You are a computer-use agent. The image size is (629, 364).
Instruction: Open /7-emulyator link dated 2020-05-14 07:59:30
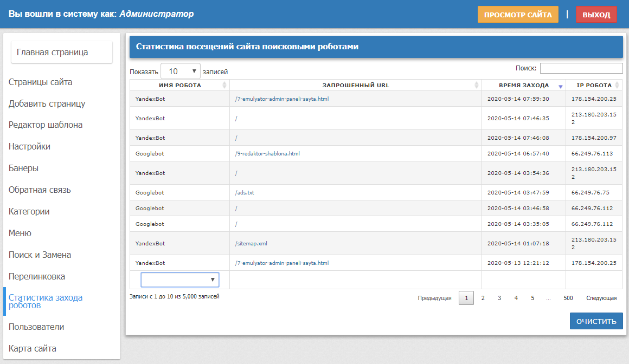pyautogui.click(x=281, y=99)
